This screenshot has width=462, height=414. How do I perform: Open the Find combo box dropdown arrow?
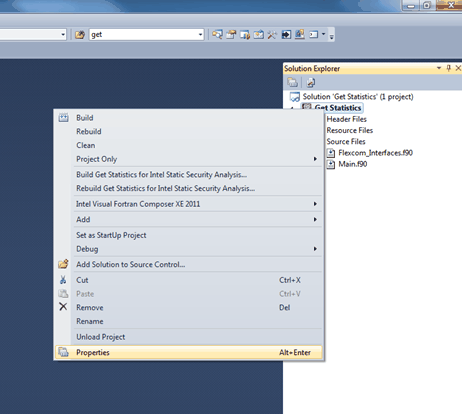point(200,35)
